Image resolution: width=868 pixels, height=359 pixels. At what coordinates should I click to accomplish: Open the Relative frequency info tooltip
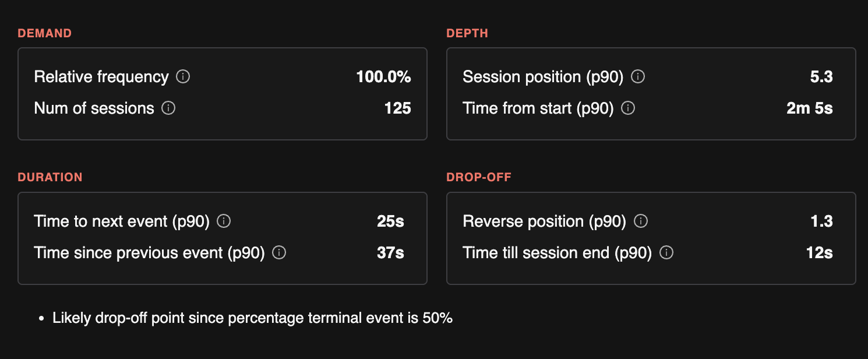point(184,76)
